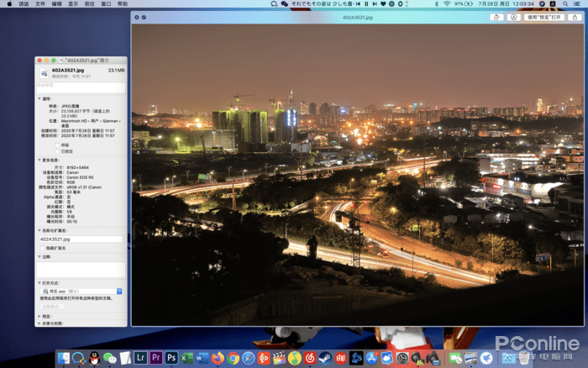Open the 打开方式 app dropdown

pos(81,291)
